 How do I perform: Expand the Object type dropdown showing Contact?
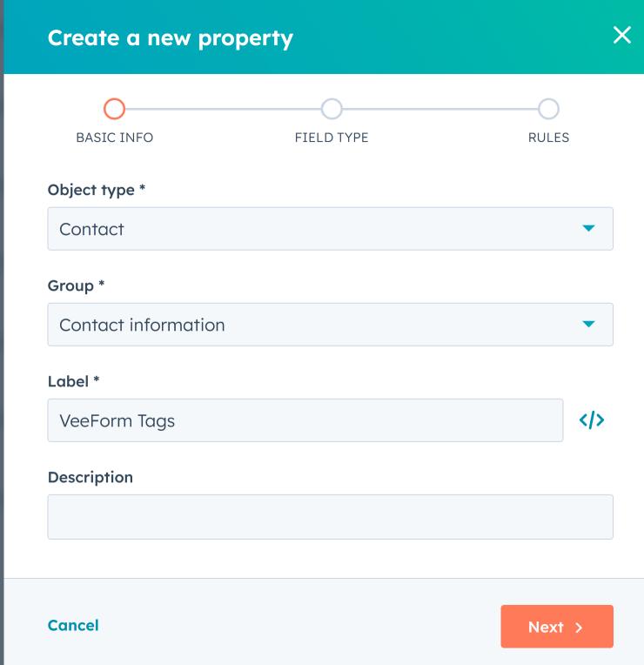coord(330,229)
